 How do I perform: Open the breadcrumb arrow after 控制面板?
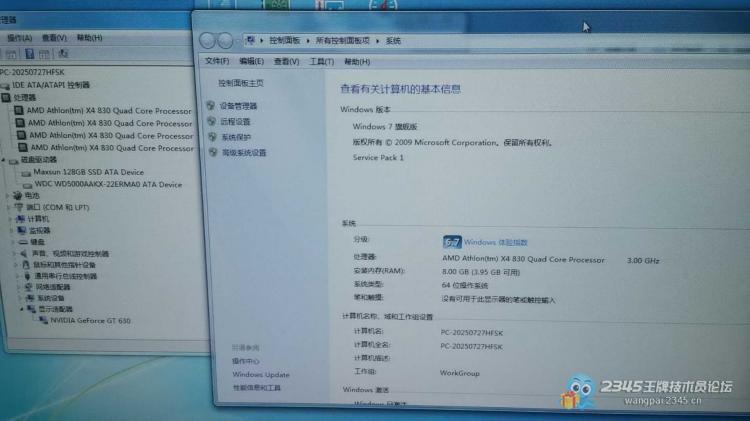tap(308, 41)
